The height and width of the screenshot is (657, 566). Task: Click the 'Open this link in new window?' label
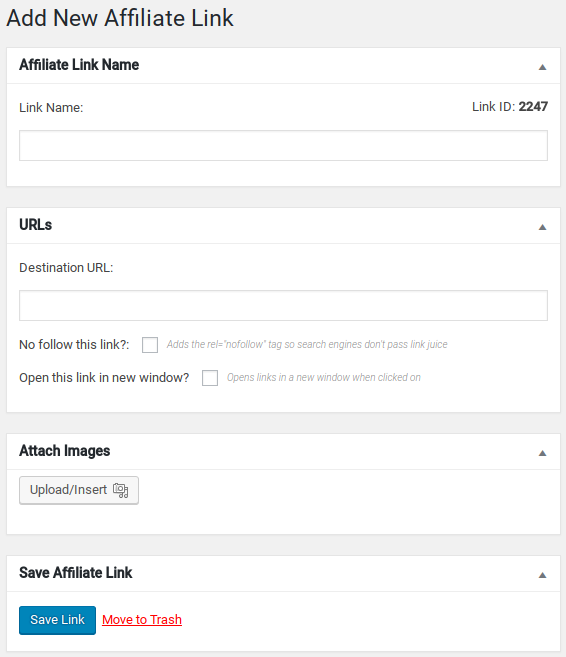point(104,378)
